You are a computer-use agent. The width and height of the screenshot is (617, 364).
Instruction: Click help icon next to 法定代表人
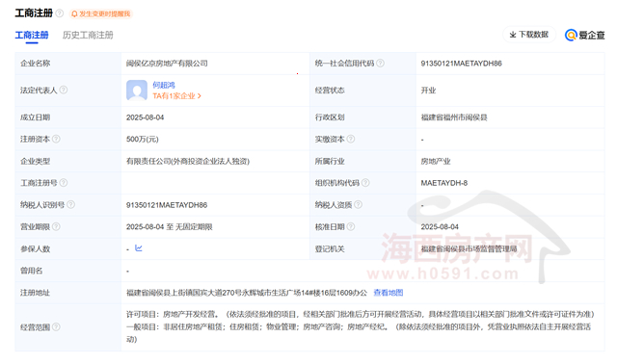(x=64, y=90)
